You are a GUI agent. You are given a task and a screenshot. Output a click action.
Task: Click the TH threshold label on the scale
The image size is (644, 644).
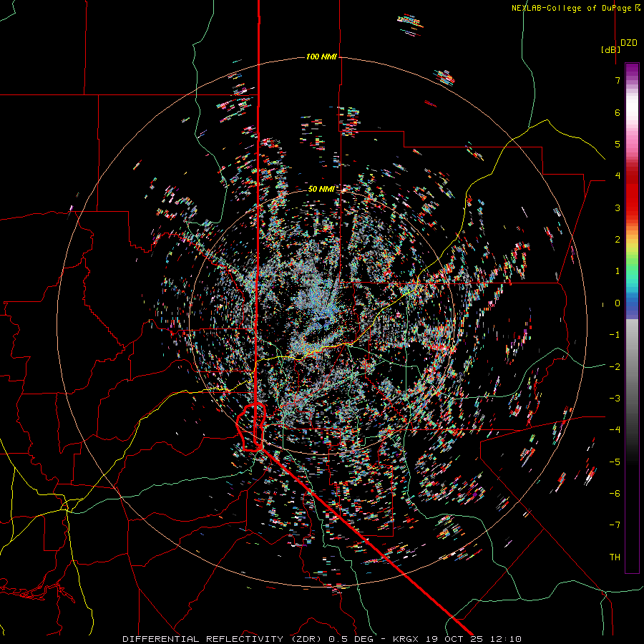point(615,557)
